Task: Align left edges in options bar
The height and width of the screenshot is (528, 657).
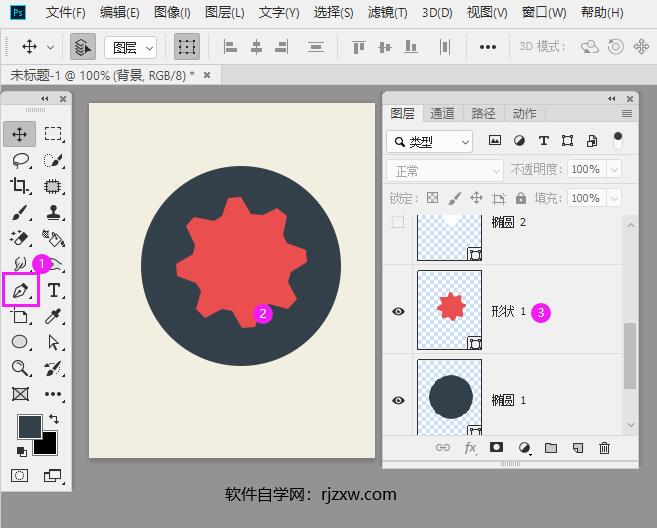Action: coord(230,47)
